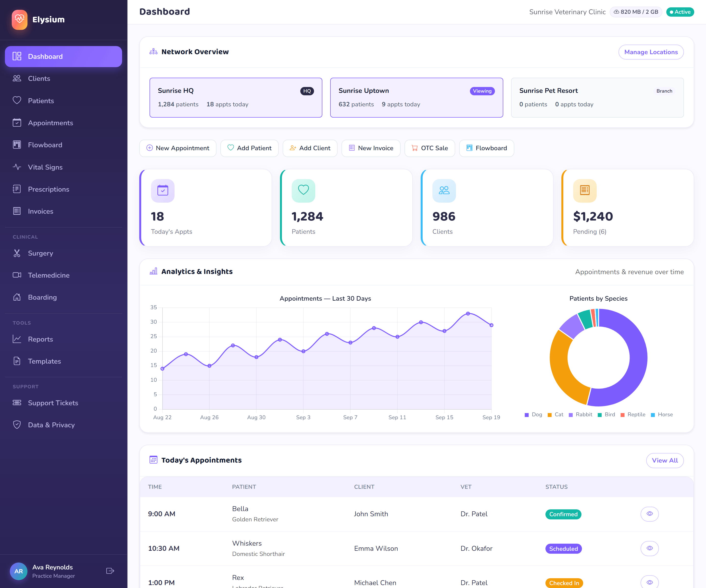The width and height of the screenshot is (706, 588).
Task: Open Flowboard in the sidebar
Action: point(63,145)
